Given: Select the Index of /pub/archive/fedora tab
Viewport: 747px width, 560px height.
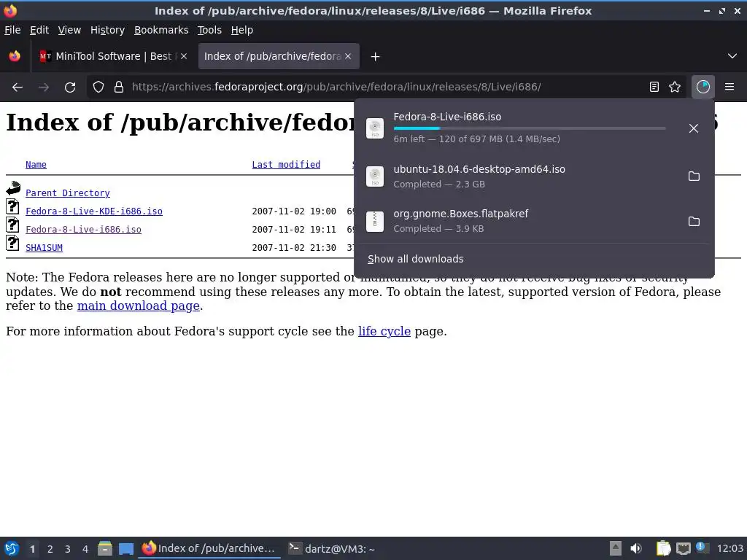Looking at the screenshot, I should (x=279, y=56).
